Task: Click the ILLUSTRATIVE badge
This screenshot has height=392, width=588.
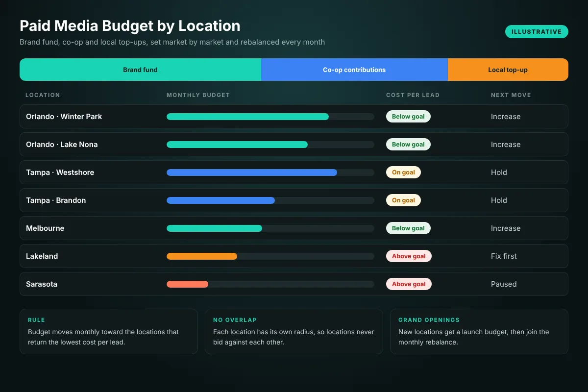Action: pos(537,31)
